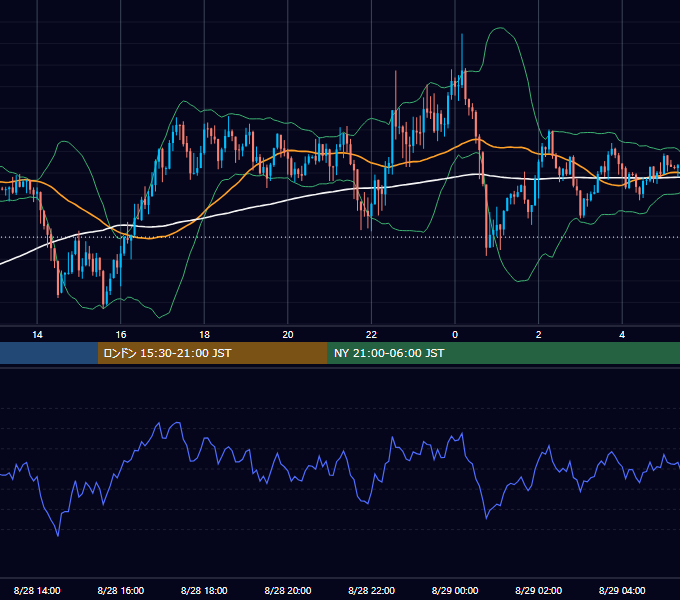Click the 8/29 04:00 label on oscillator axis

pyautogui.click(x=622, y=590)
